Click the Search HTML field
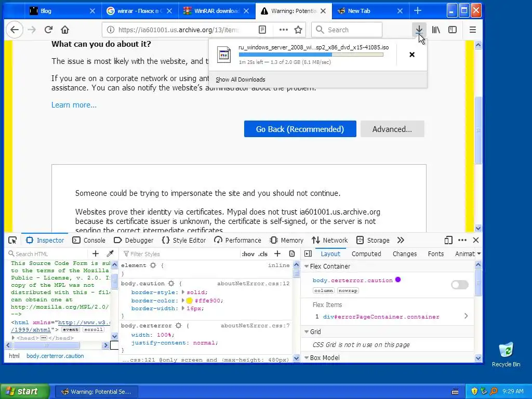Screen dimensions: 532x399 (47, 254)
